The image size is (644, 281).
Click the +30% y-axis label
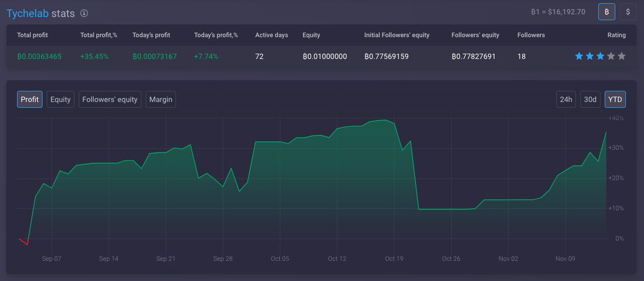pyautogui.click(x=616, y=148)
